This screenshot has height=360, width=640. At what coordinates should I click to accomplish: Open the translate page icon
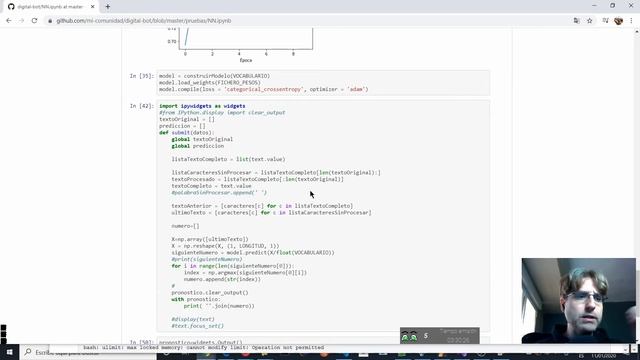[x=576, y=20]
